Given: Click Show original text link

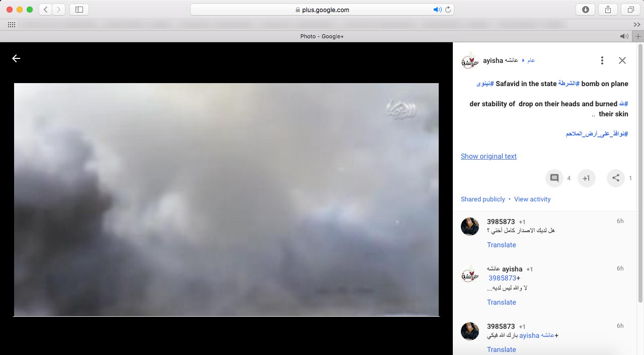Looking at the screenshot, I should click(489, 156).
